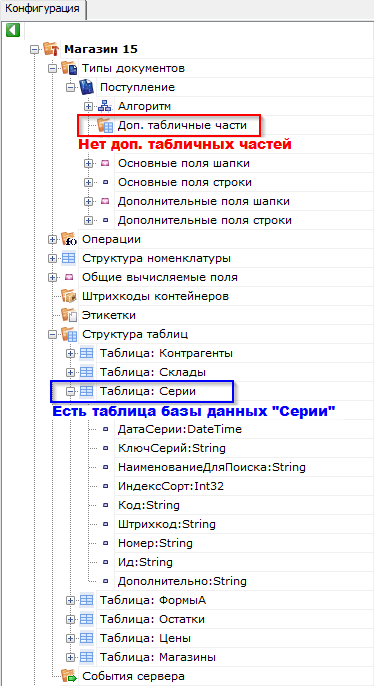Click the Таблица: Остатки table icon
Screen dimensions: 374x686
tap(87, 620)
